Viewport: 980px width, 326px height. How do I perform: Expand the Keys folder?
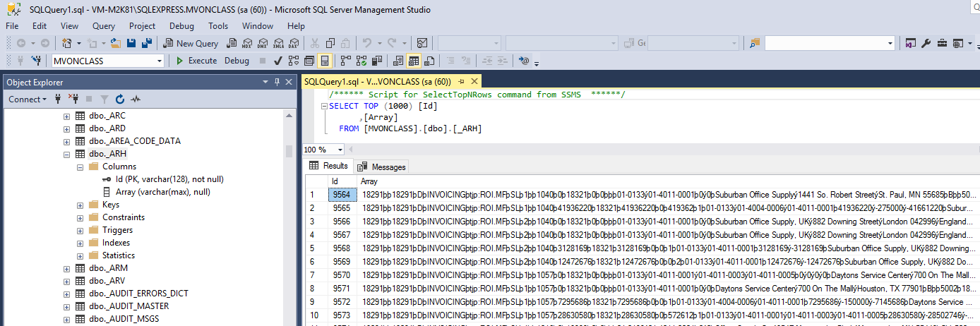coord(79,205)
